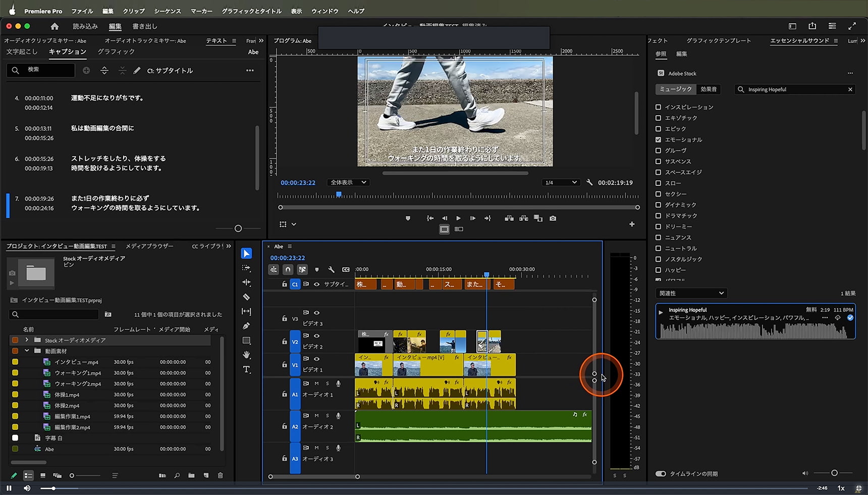
Task: Hide the ビデオ 1 track with its eye icon
Action: (x=316, y=359)
